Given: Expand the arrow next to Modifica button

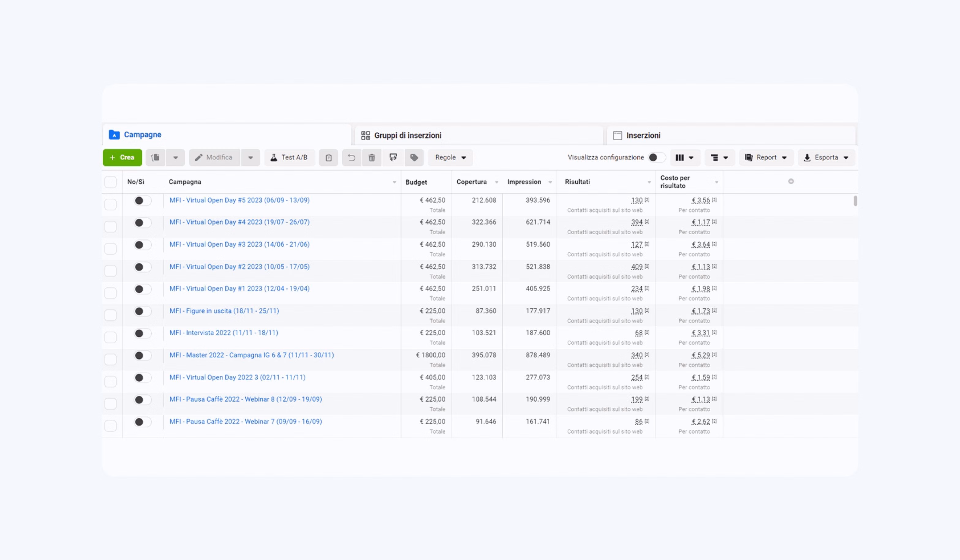Looking at the screenshot, I should 251,157.
